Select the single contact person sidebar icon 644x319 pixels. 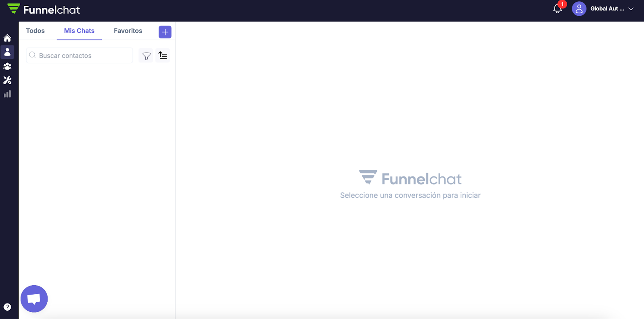point(7,52)
